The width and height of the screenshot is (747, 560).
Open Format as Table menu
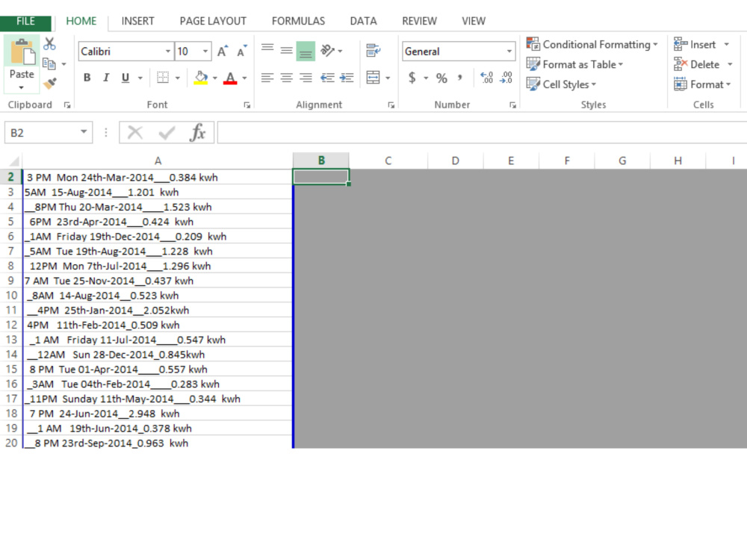pyautogui.click(x=574, y=64)
